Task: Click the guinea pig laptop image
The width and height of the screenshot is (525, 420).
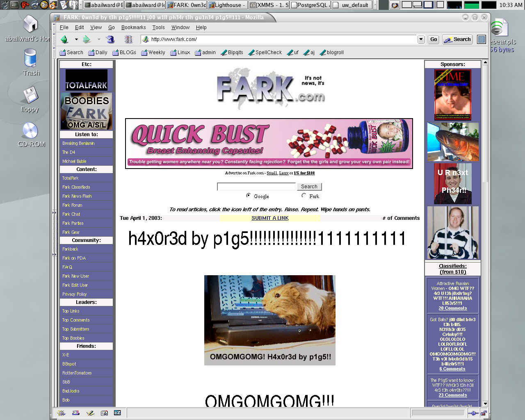Action: tap(270, 320)
